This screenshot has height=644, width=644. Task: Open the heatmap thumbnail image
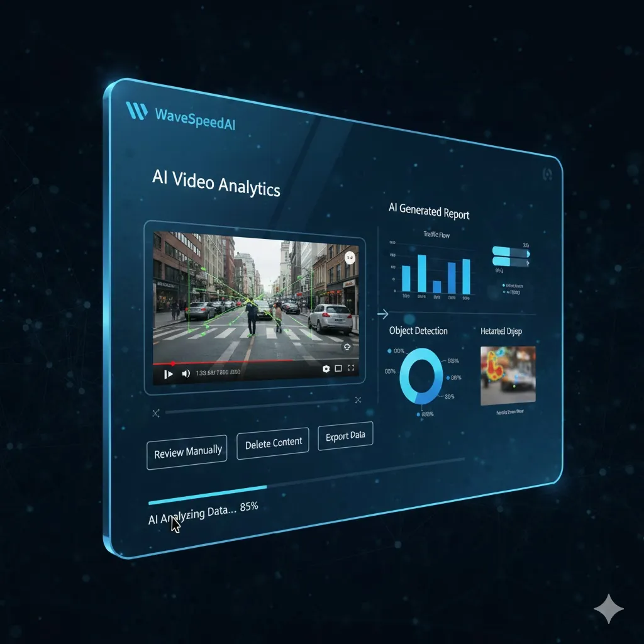pyautogui.click(x=508, y=375)
